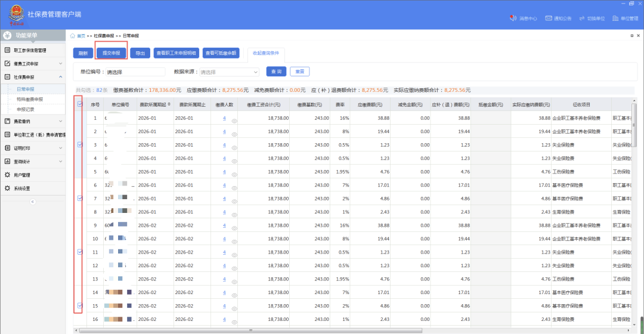
Task: Click the 用户管理 gear icon
Action: click(7, 175)
